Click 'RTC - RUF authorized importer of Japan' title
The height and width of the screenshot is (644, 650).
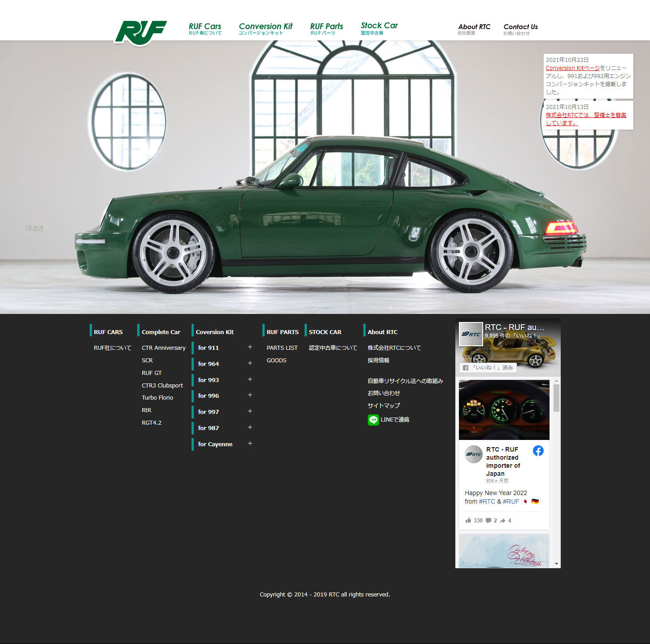point(503,461)
